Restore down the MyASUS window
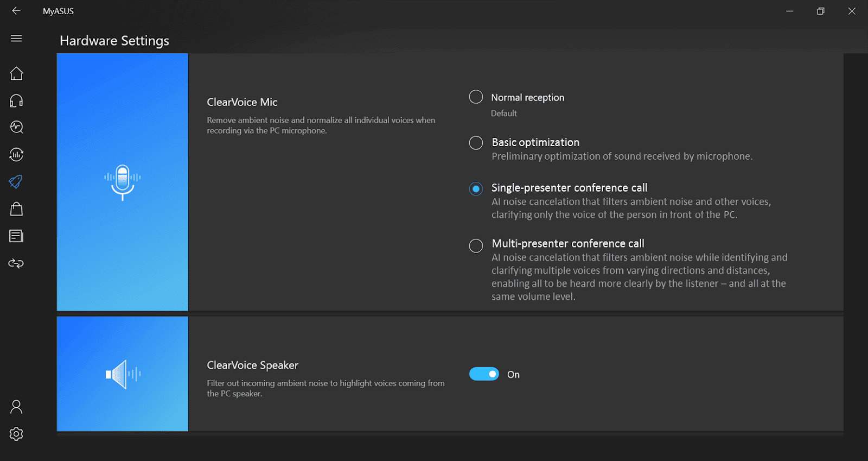The width and height of the screenshot is (868, 461). [x=821, y=11]
